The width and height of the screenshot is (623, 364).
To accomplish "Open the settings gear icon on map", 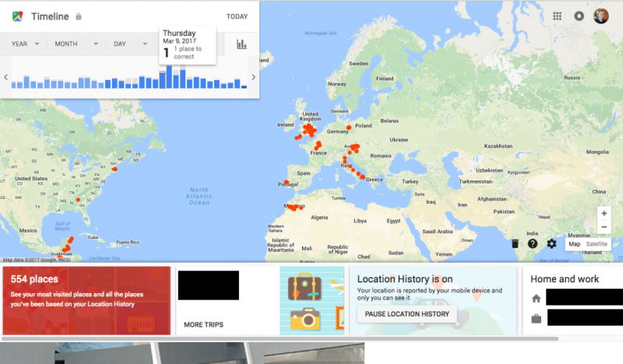I will [x=551, y=243].
